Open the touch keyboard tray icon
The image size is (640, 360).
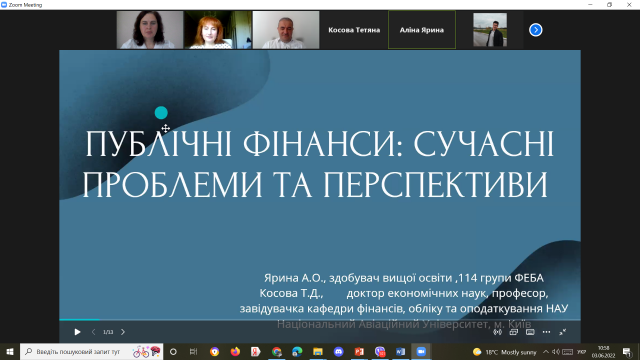[x=567, y=352]
